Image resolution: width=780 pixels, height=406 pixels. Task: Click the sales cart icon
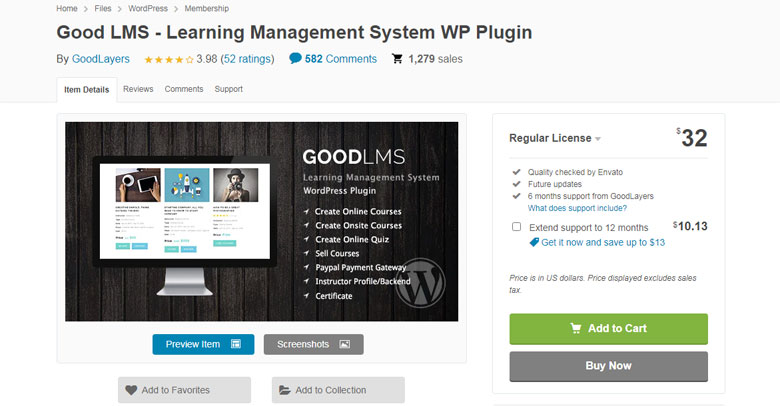(x=397, y=59)
